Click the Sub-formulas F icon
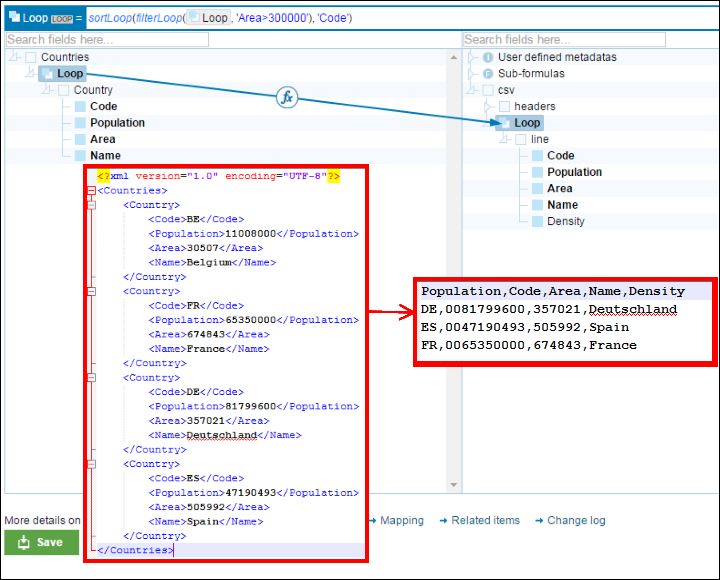The height and width of the screenshot is (580, 720). pos(488,73)
